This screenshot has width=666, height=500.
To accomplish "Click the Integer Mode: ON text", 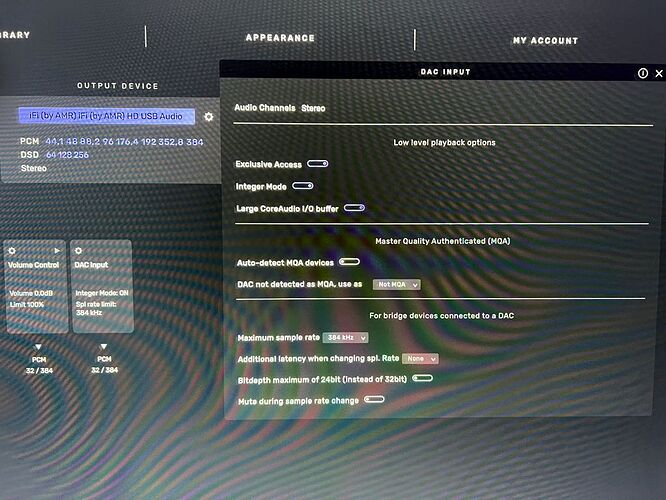I will pos(102,293).
